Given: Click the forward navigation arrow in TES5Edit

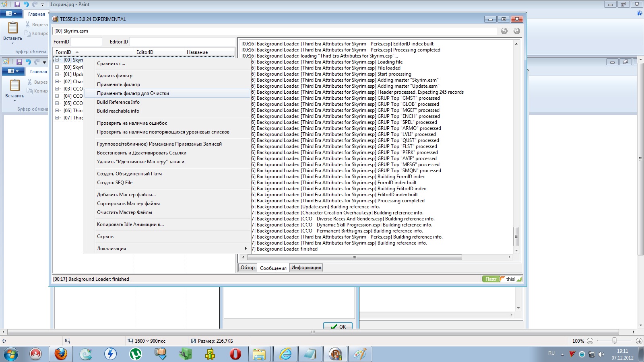Looking at the screenshot, I should (x=517, y=31).
